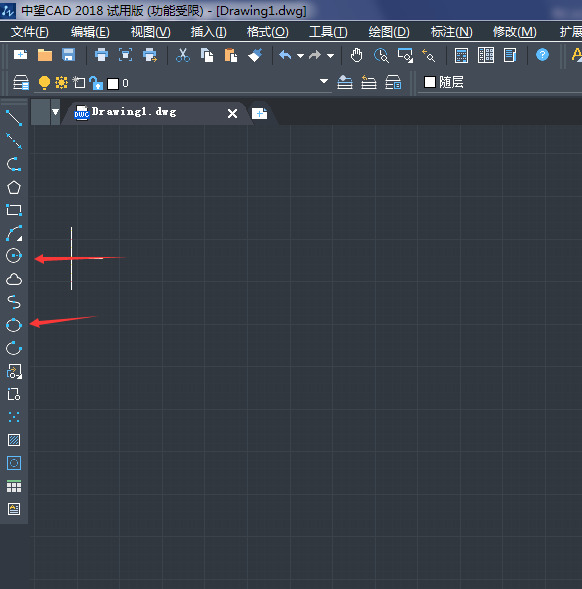Expand the layer list dropdown
The height and width of the screenshot is (589, 582).
324,81
